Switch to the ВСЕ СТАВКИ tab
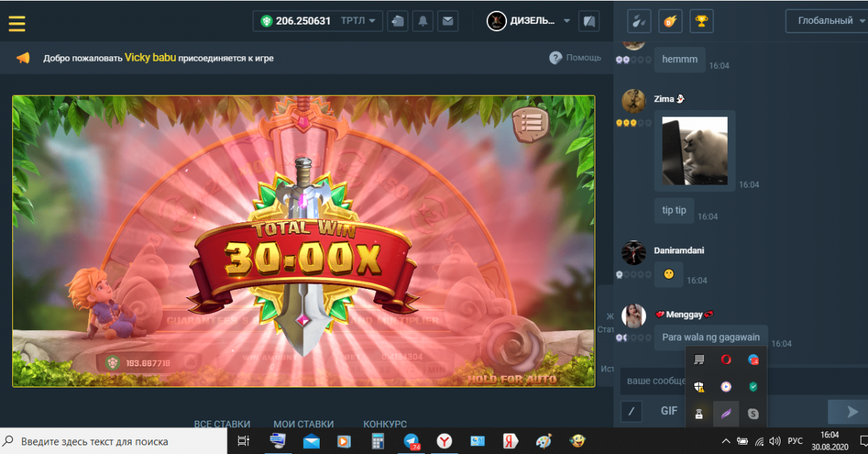868x454 pixels. [x=222, y=424]
